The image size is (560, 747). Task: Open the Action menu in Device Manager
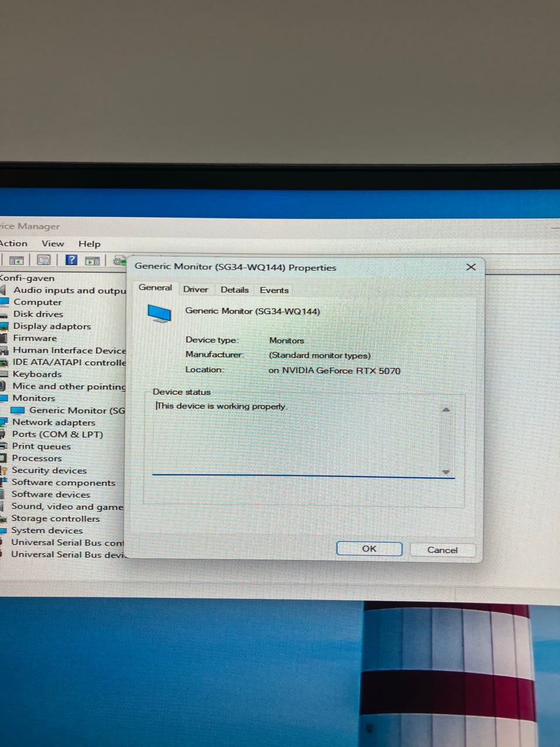tap(13, 243)
